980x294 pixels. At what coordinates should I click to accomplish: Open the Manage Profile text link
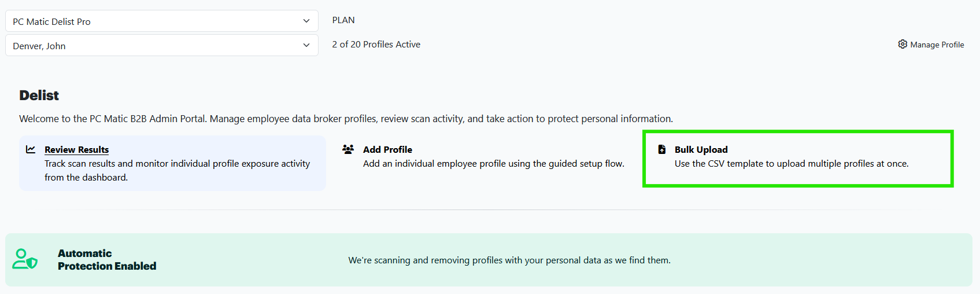pos(937,45)
